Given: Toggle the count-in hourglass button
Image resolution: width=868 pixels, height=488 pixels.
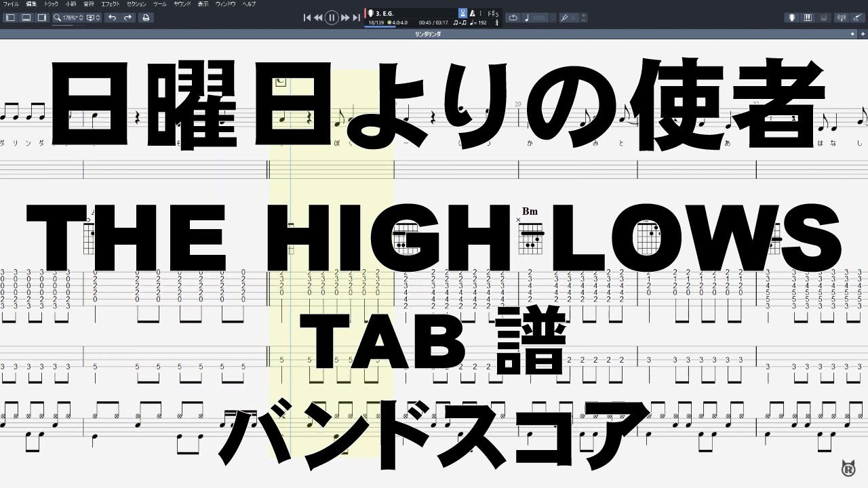Looking at the screenshot, I should click(x=463, y=14).
